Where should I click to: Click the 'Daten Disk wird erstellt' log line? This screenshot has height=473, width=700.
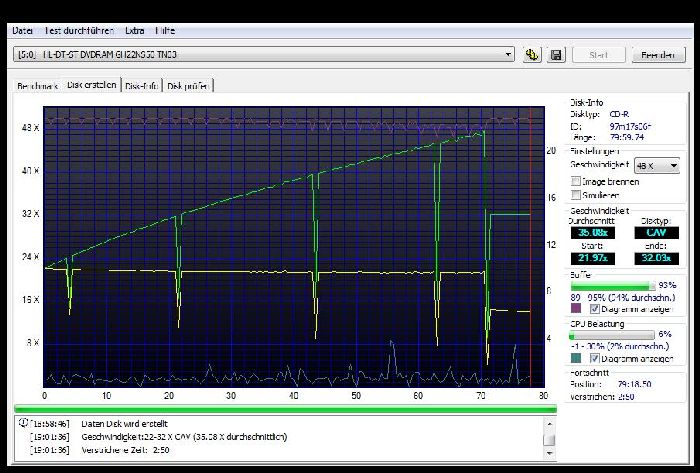coord(125,423)
